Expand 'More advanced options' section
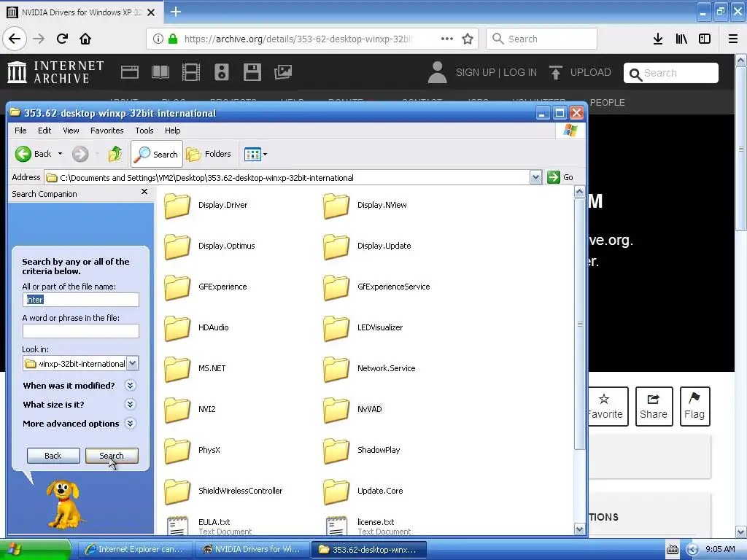This screenshot has width=747, height=560. point(130,424)
